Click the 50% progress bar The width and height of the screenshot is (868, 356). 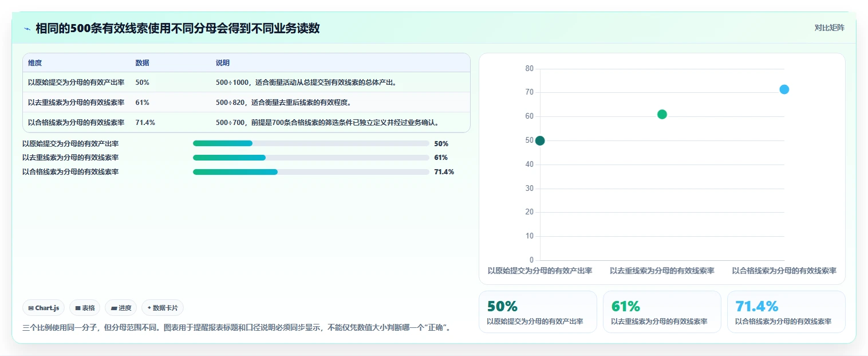[311, 143]
